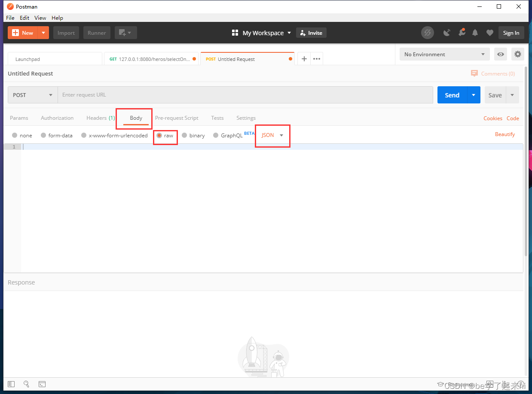Click the Sign In button
532x394 pixels.
tap(511, 33)
